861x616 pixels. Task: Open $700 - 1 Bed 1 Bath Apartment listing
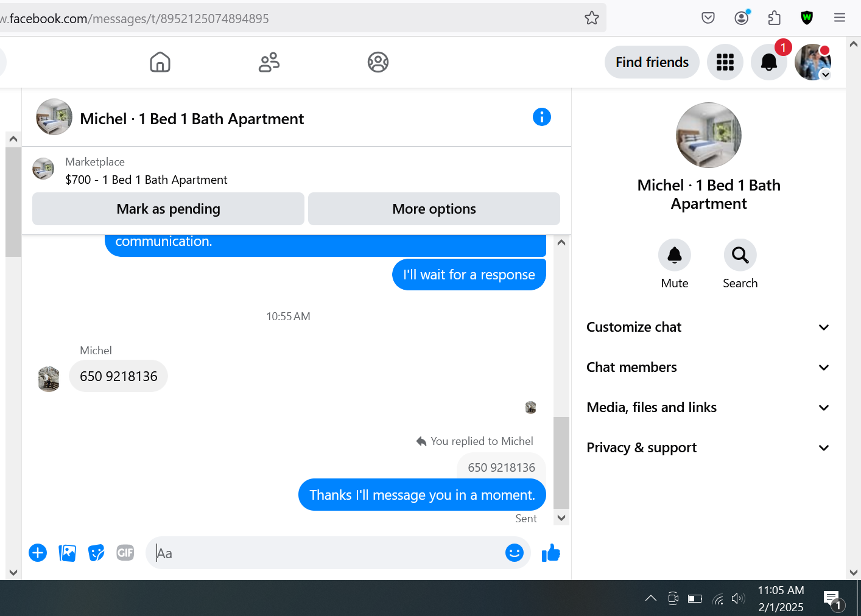click(x=146, y=180)
